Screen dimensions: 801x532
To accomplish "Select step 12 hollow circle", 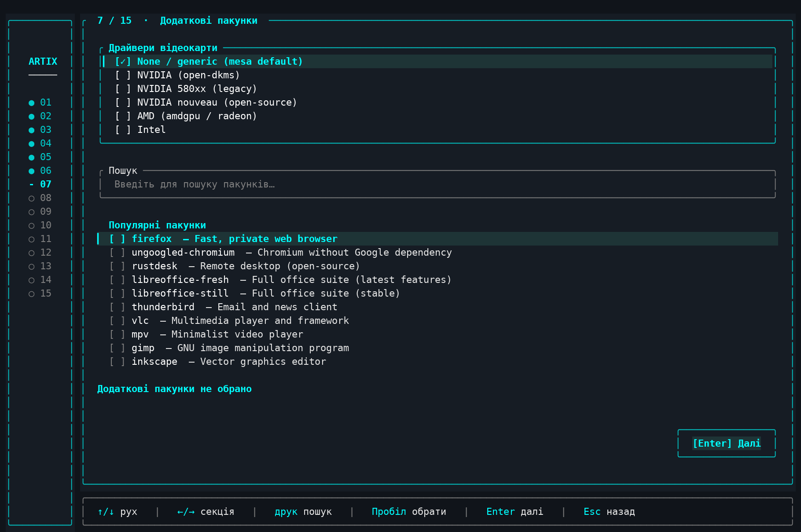I will 40,253.
